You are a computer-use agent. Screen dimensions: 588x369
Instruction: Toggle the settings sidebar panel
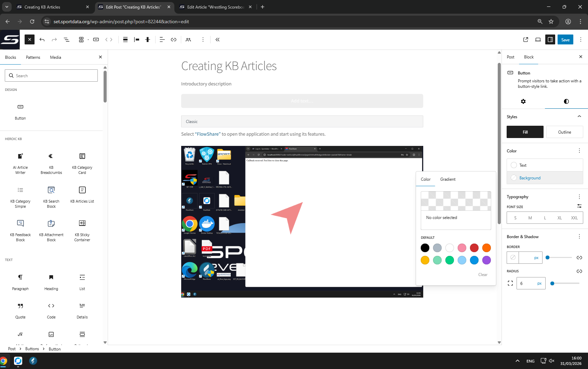coord(550,40)
